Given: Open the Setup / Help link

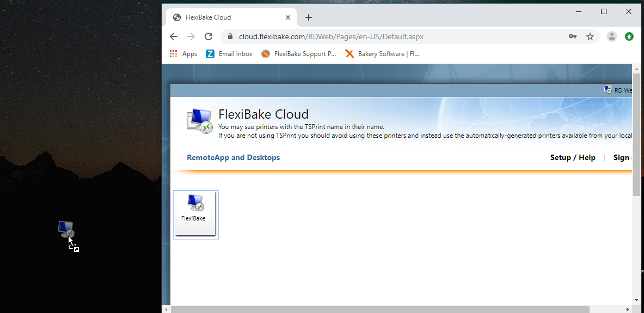Looking at the screenshot, I should (573, 157).
